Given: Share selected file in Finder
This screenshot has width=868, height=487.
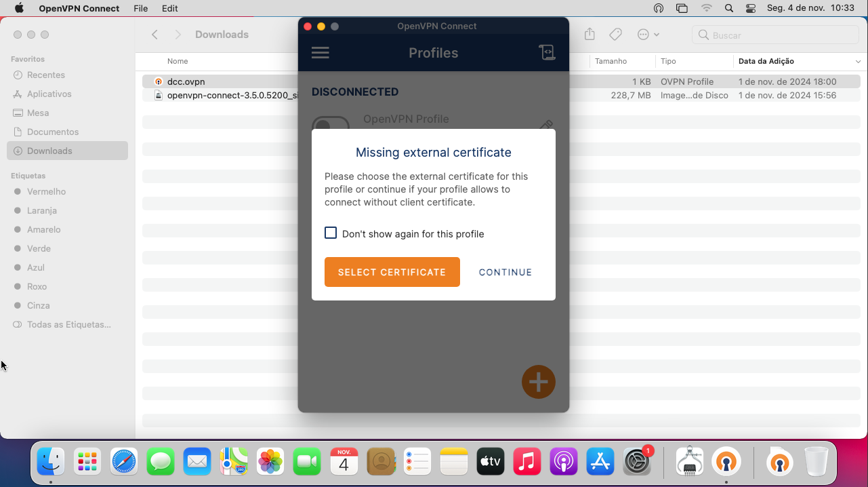Looking at the screenshot, I should pyautogui.click(x=590, y=35).
